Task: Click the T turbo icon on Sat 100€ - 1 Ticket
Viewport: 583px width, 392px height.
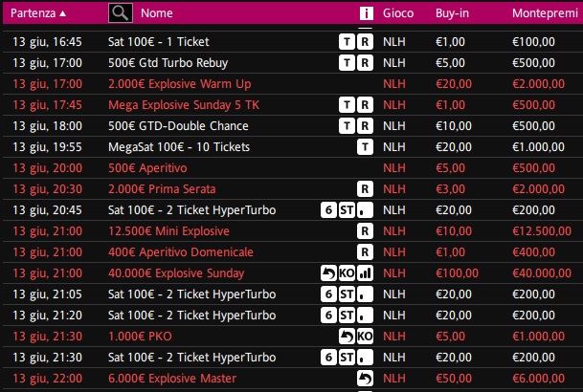Action: tap(347, 41)
